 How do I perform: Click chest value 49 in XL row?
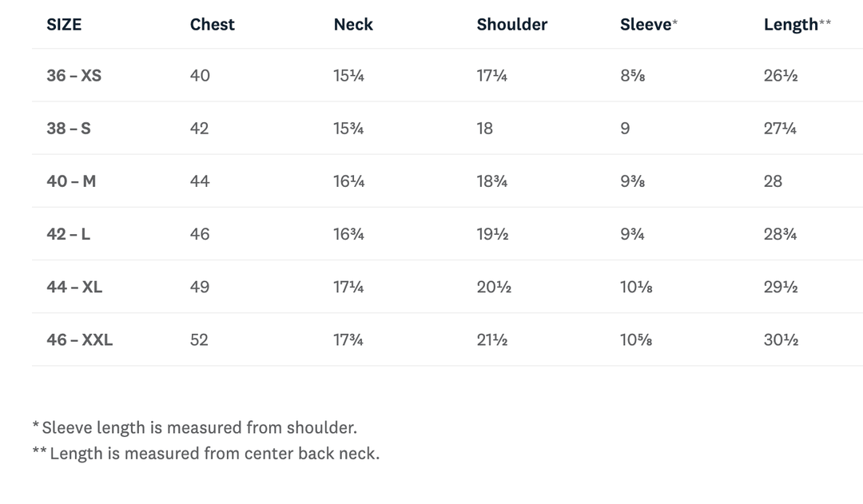click(x=200, y=287)
